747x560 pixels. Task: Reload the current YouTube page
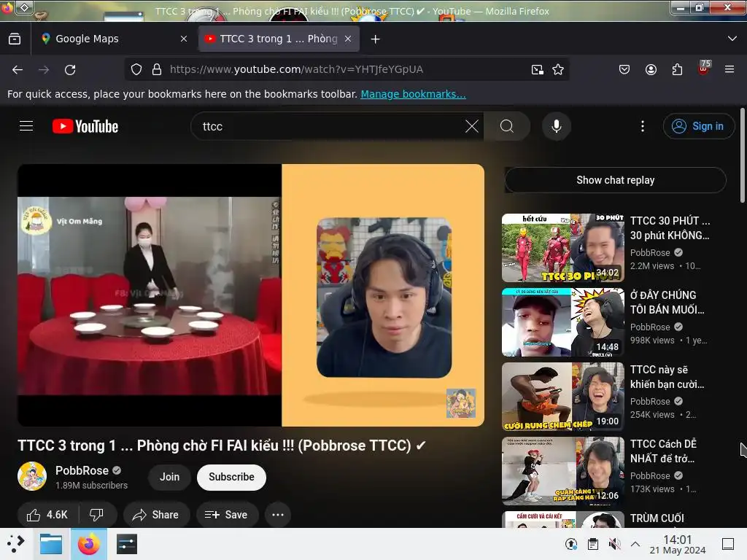click(70, 69)
